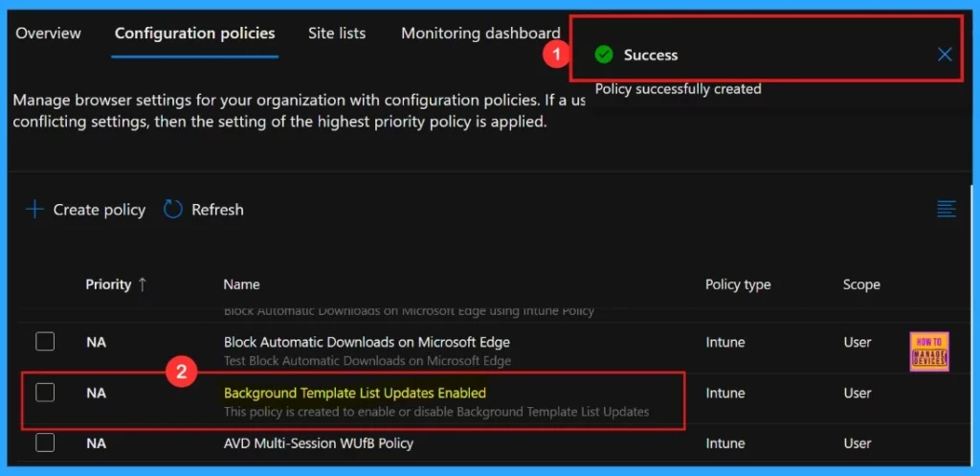The height and width of the screenshot is (476, 980).
Task: Click NA priority in Block Automatic Downloads on Microsoft Edge row
Action: pyautogui.click(x=96, y=342)
